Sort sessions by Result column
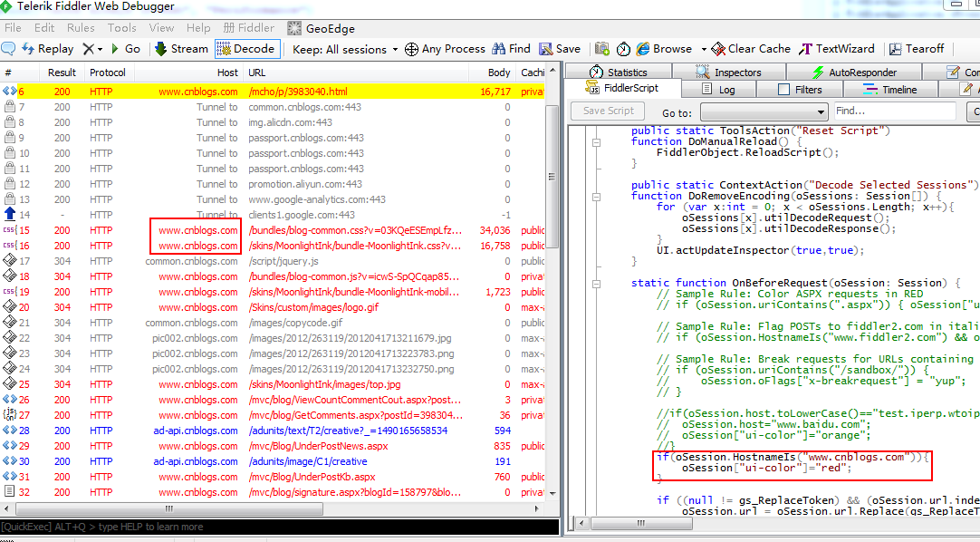Image resolution: width=980 pixels, height=542 pixels. [x=62, y=73]
